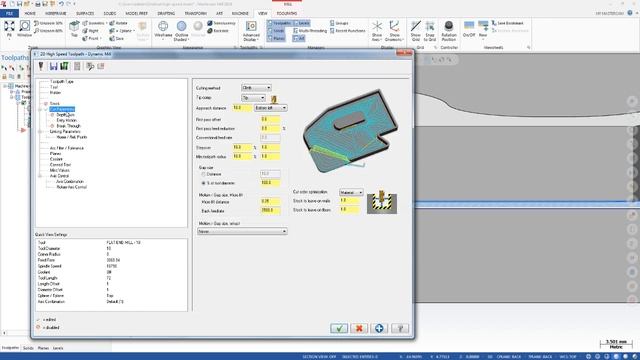The width and height of the screenshot is (640, 360).
Task: Click Rotation Position controller icon
Action: [x=449, y=27]
